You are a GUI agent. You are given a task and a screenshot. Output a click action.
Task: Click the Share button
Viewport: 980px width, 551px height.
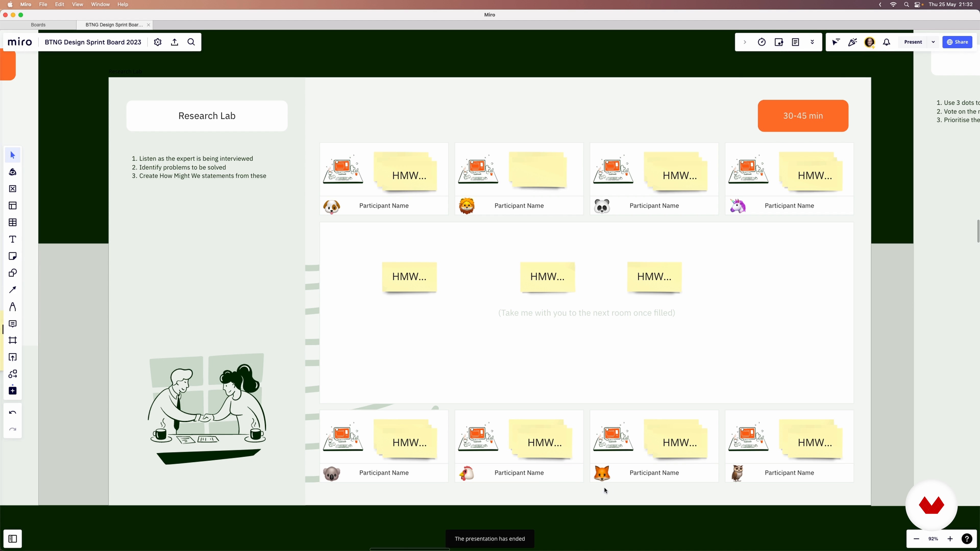tap(957, 42)
